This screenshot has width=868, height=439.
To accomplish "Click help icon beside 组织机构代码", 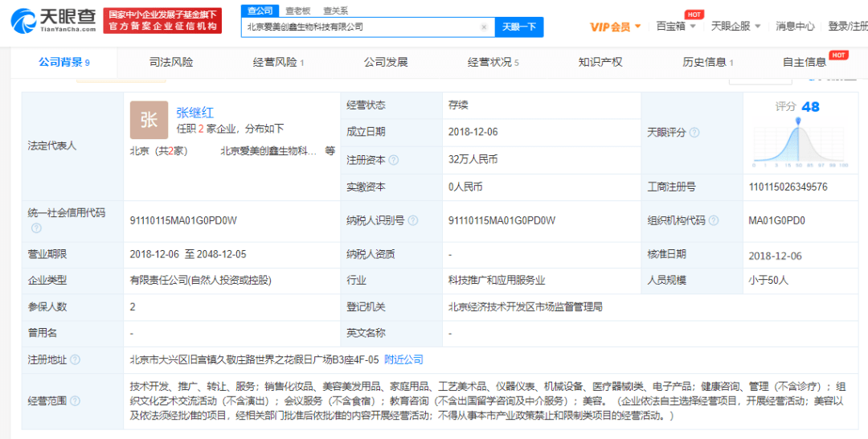I will tap(714, 221).
